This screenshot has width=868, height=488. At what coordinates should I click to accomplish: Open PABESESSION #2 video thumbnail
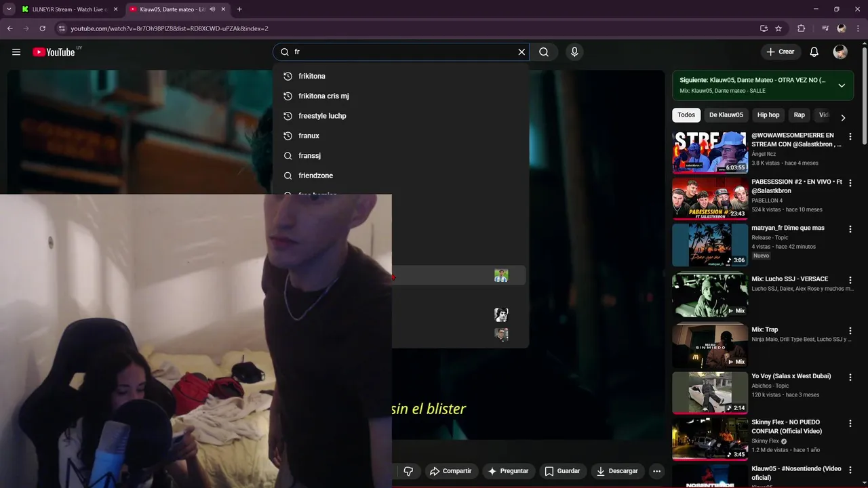point(709,199)
